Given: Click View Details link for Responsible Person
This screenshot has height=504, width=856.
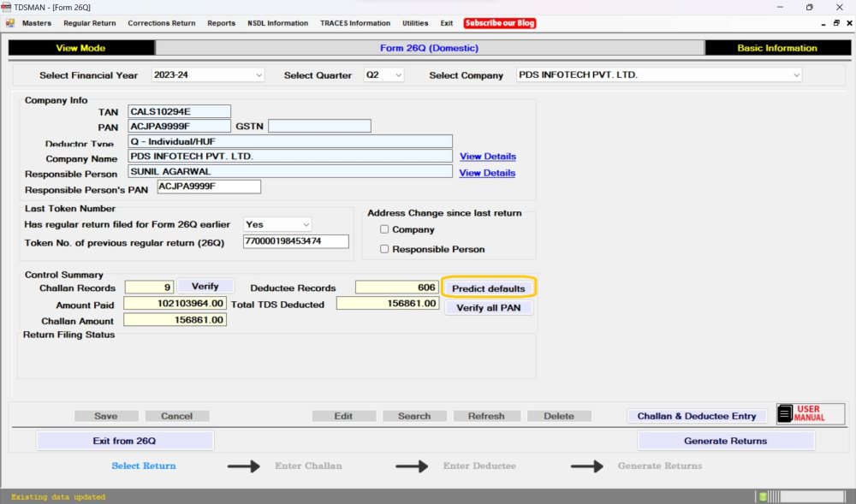Looking at the screenshot, I should pos(487,172).
